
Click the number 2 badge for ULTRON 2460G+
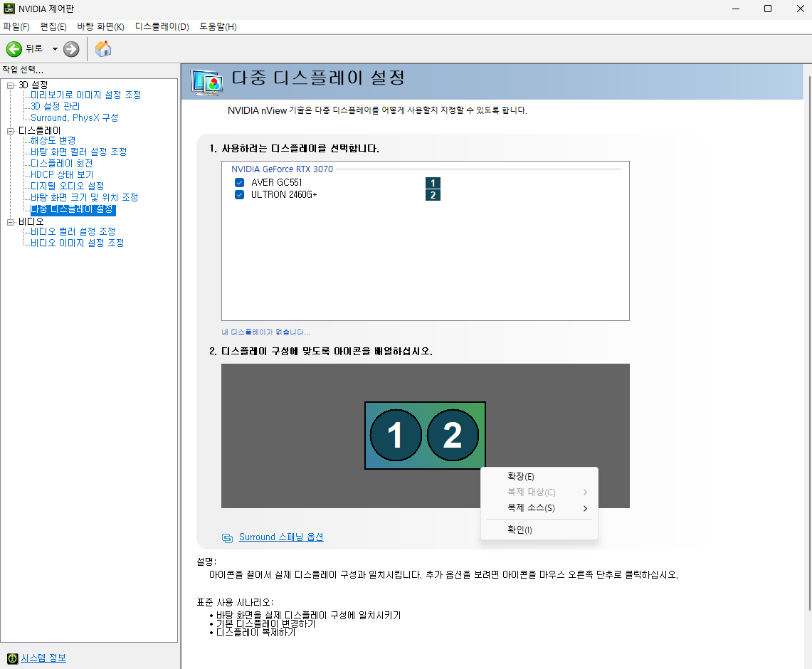[x=433, y=195]
